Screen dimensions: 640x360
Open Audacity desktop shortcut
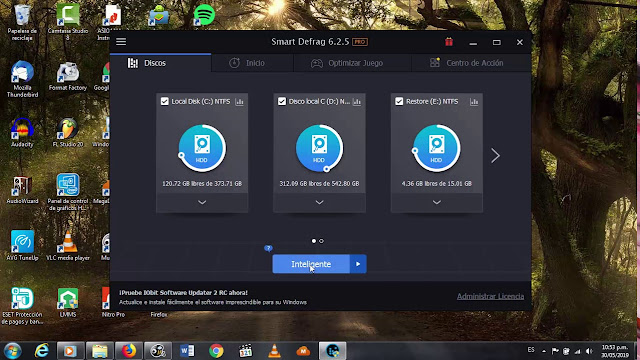pos(22,133)
